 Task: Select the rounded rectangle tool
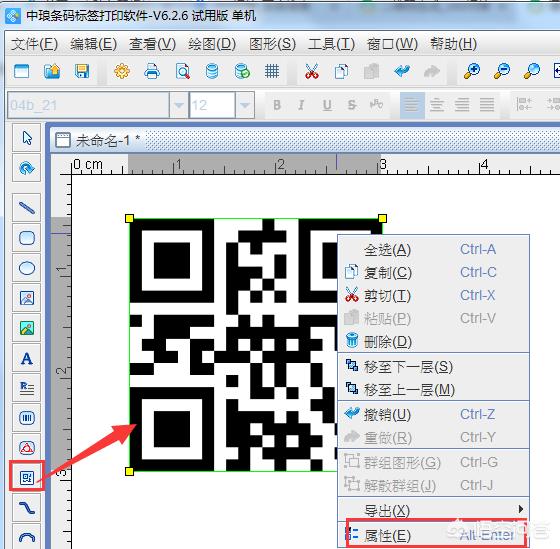pos(27,238)
